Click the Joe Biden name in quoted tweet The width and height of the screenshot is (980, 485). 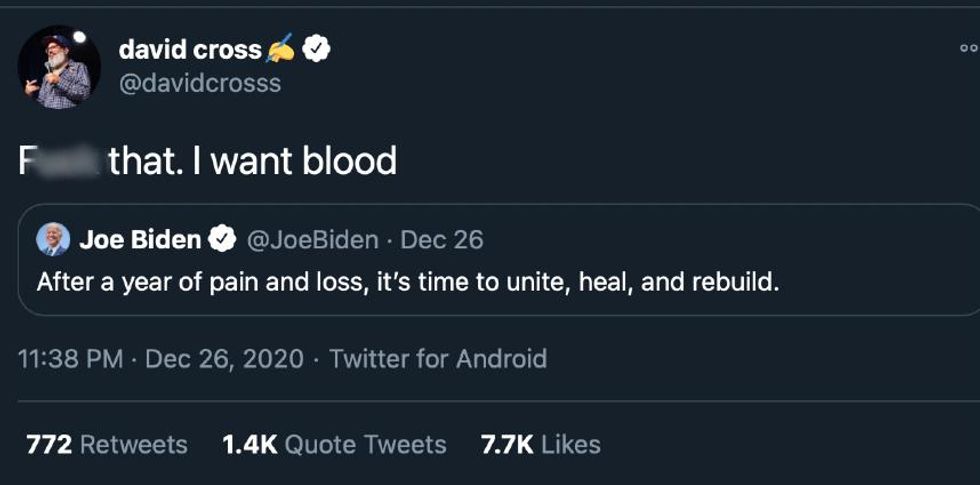point(140,240)
